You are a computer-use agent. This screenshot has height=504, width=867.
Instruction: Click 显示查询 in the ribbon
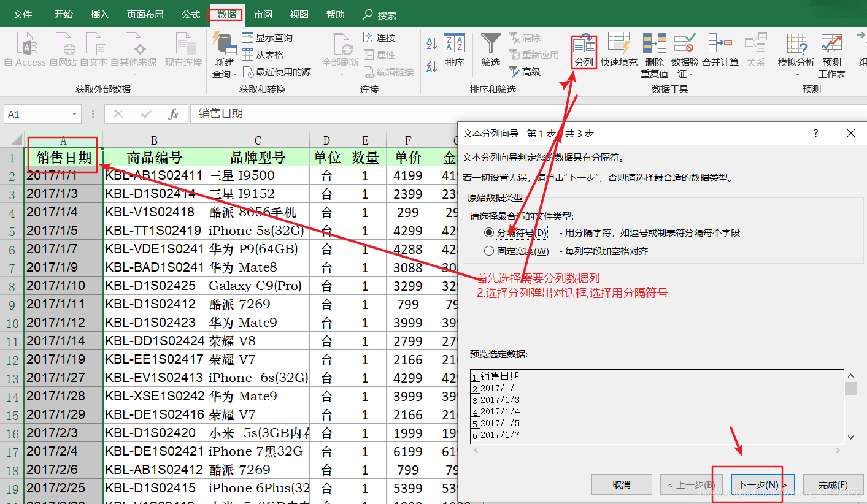coord(268,37)
